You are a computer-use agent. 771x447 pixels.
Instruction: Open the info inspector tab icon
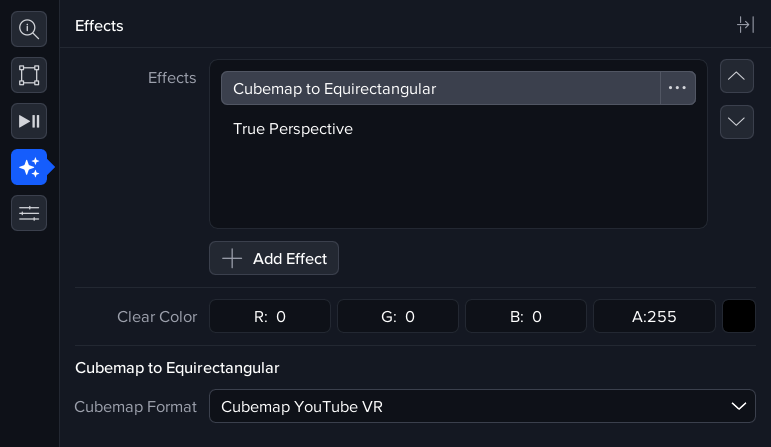[x=29, y=30]
